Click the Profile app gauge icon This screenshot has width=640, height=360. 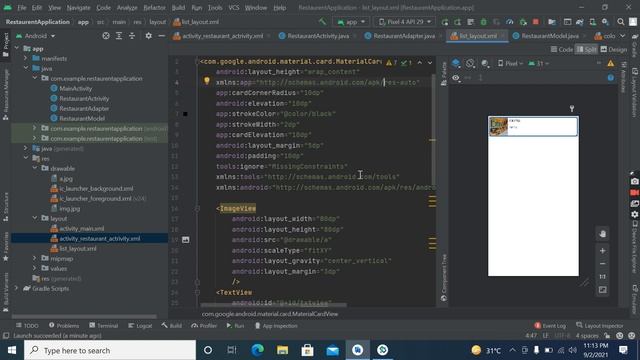pyautogui.click(x=510, y=22)
